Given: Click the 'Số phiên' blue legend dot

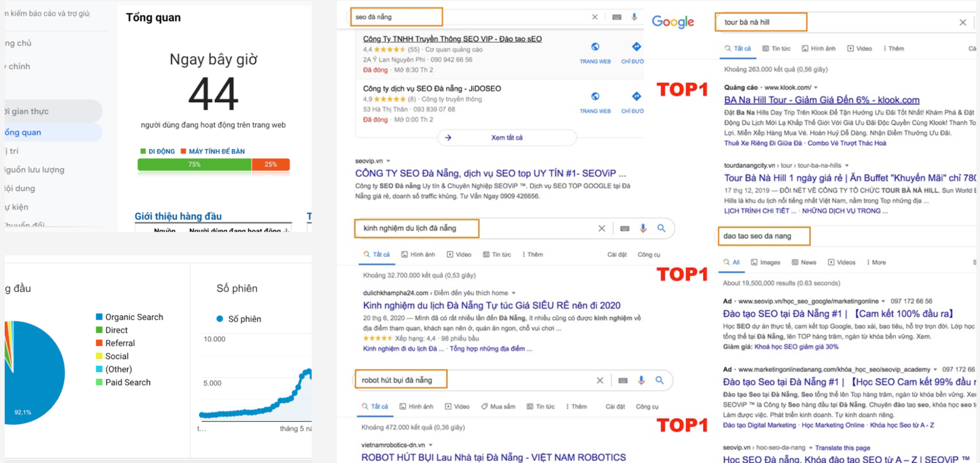Looking at the screenshot, I should [220, 318].
